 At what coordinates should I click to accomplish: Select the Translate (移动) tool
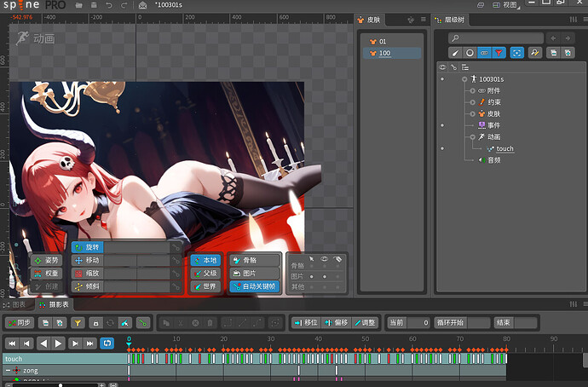88,260
